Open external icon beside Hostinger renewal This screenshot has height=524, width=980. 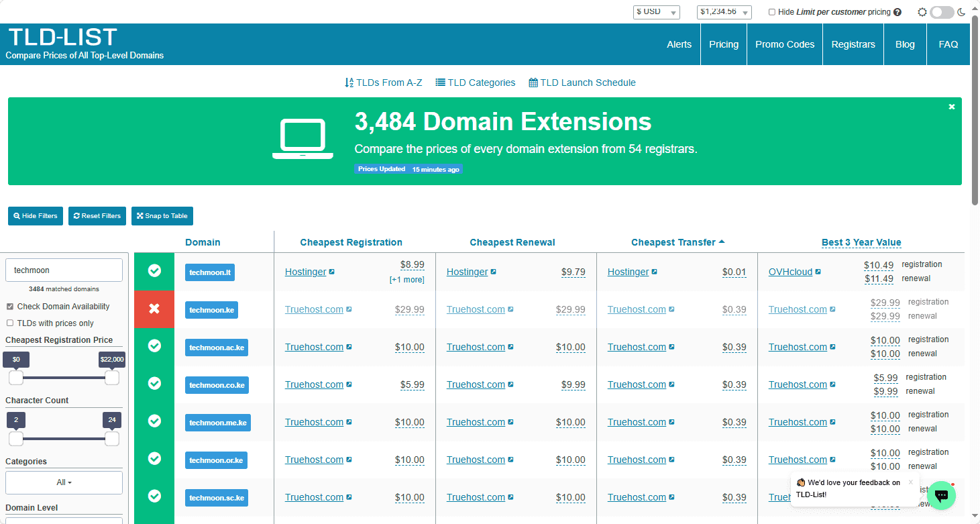494,272
